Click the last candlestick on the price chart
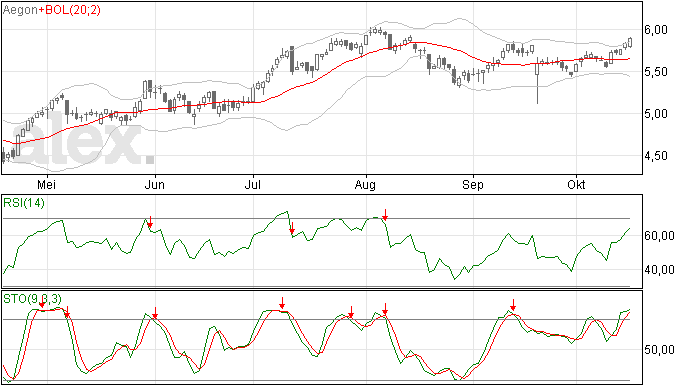This screenshot has width=690, height=387. click(630, 42)
